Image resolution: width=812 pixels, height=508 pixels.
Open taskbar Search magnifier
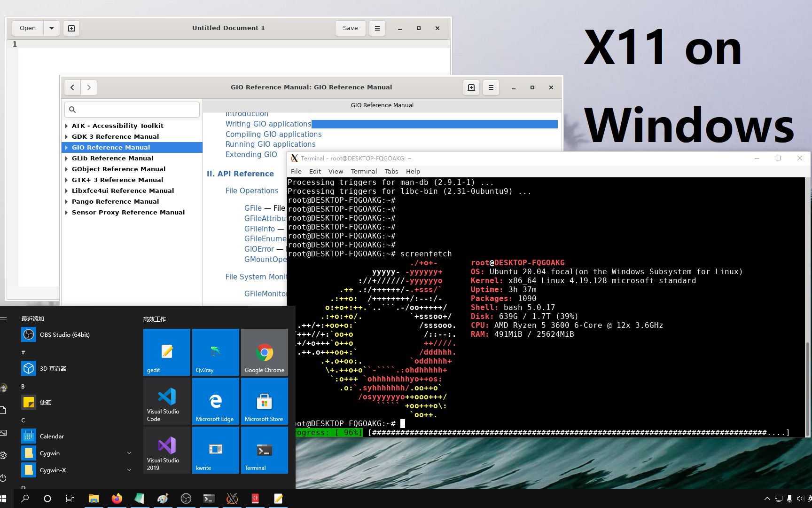tap(25, 499)
